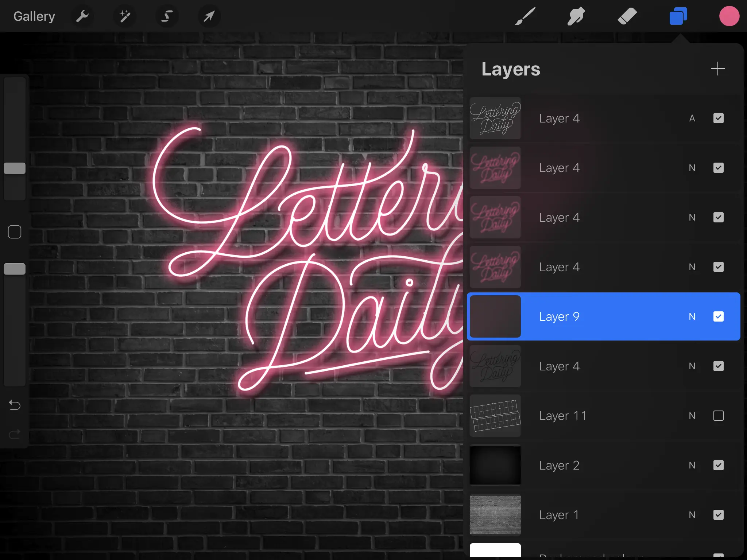Open blend mode A of top Layer 4
The height and width of the screenshot is (560, 747).
tap(692, 118)
